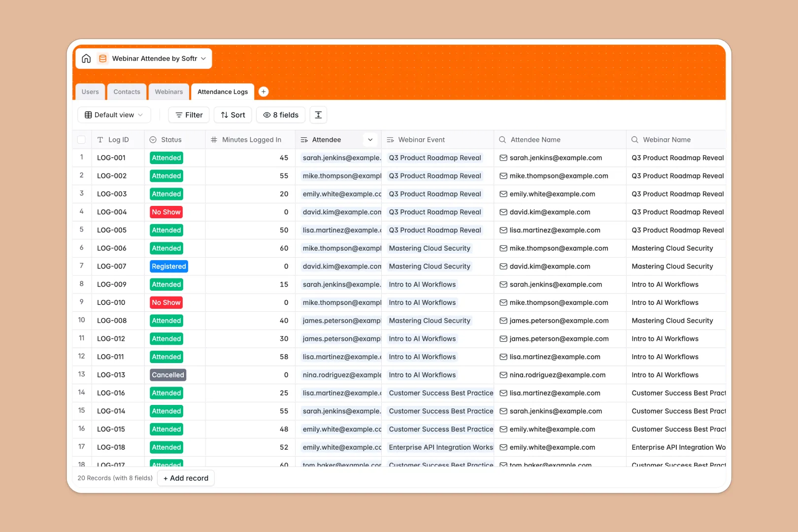Toggle the select-all checkbox in the header row
798x532 pixels.
coord(81,139)
